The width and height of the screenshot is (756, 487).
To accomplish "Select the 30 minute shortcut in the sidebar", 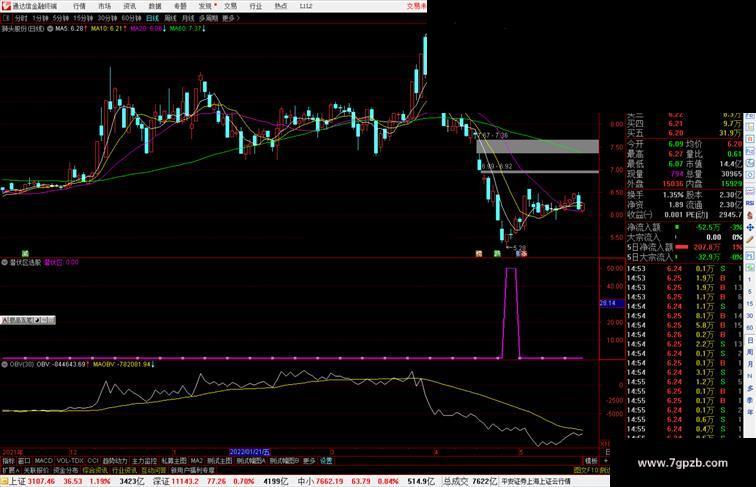I will point(750,316).
